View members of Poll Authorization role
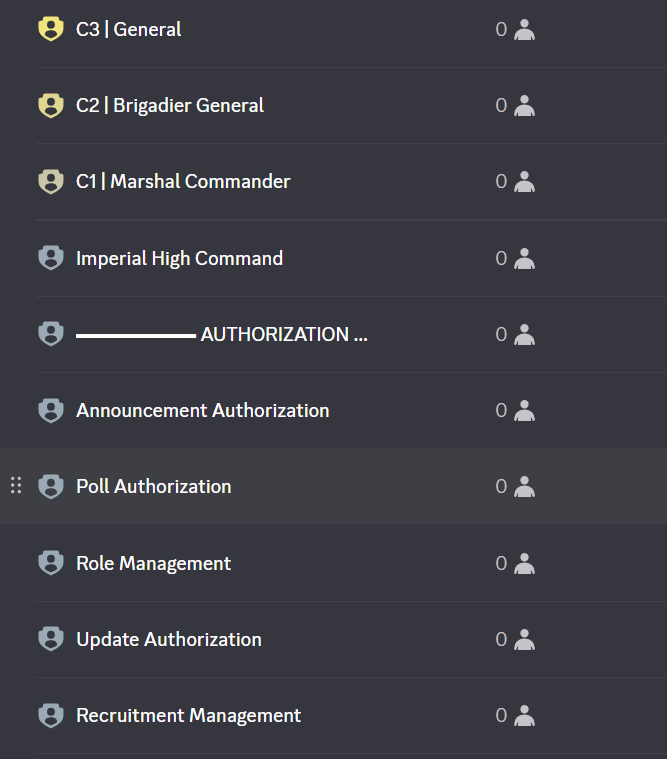The image size is (667, 759). (x=515, y=486)
